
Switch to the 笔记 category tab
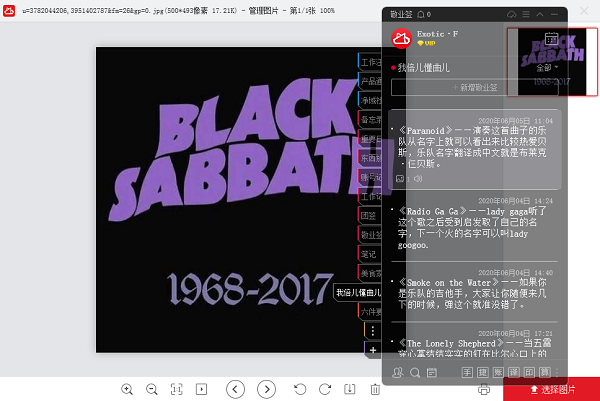point(370,254)
